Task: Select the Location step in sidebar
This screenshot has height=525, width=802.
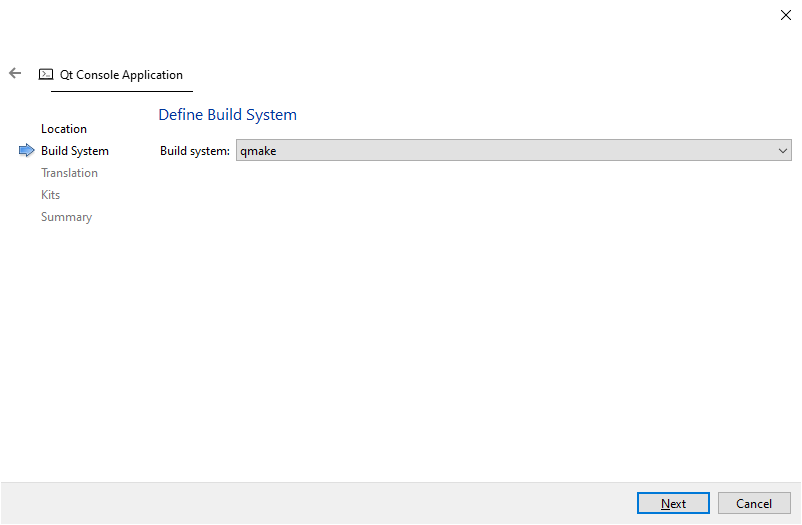Action: [64, 129]
